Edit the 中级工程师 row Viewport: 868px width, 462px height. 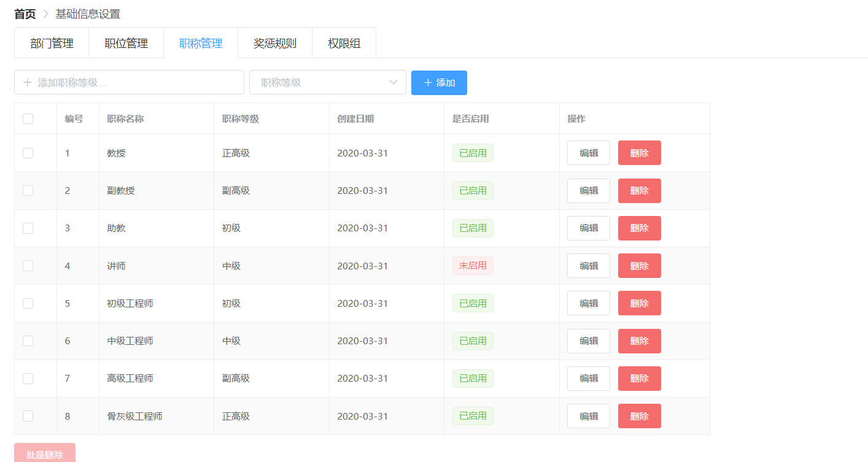tap(589, 341)
